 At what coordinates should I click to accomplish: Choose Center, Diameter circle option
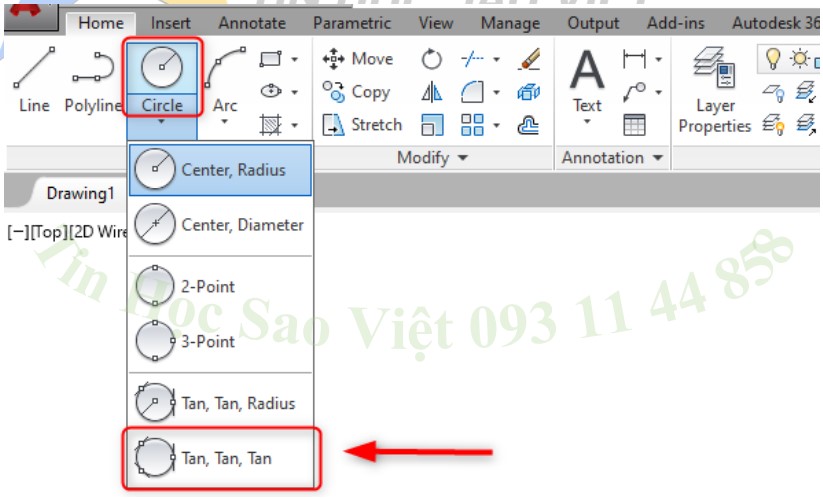220,225
